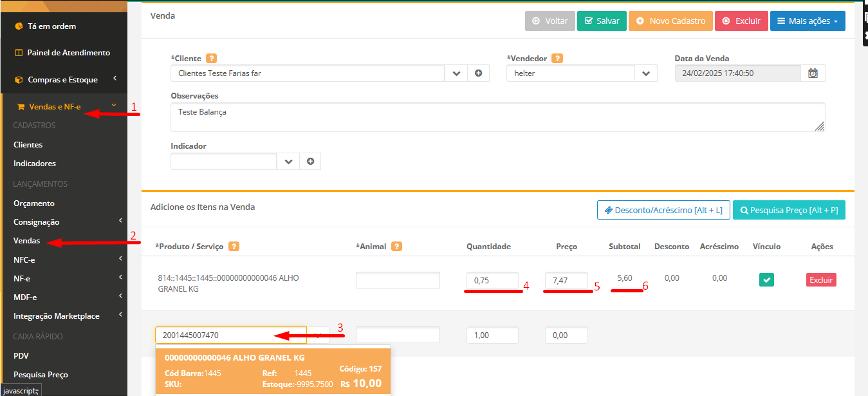The image size is (868, 396).
Task: Open the Cliente dropdown arrow
Action: coord(456,73)
